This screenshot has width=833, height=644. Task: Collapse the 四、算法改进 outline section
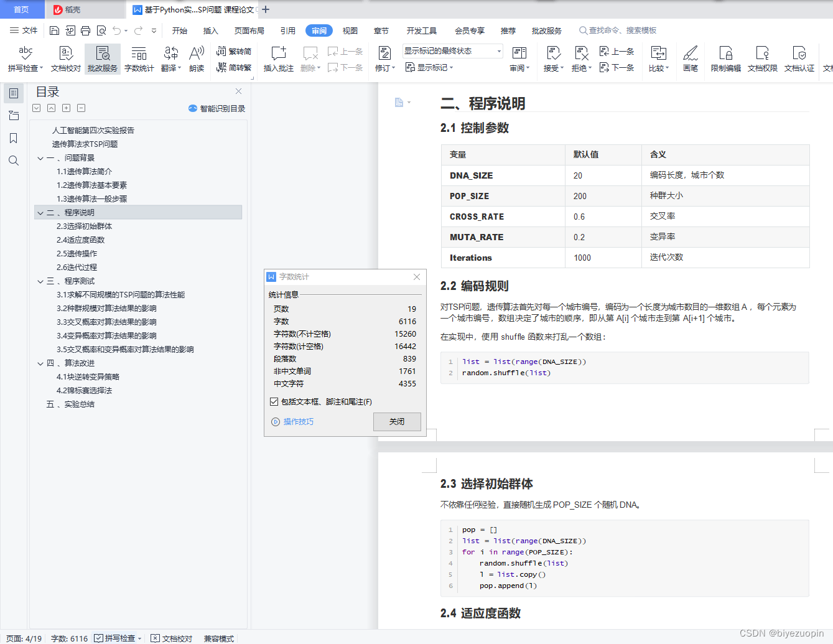(x=40, y=363)
